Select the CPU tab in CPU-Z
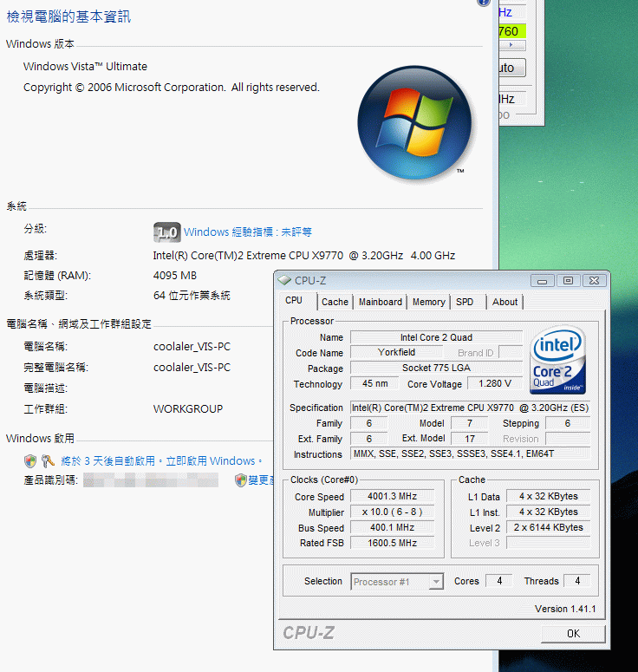The height and width of the screenshot is (672, 638). tap(294, 300)
